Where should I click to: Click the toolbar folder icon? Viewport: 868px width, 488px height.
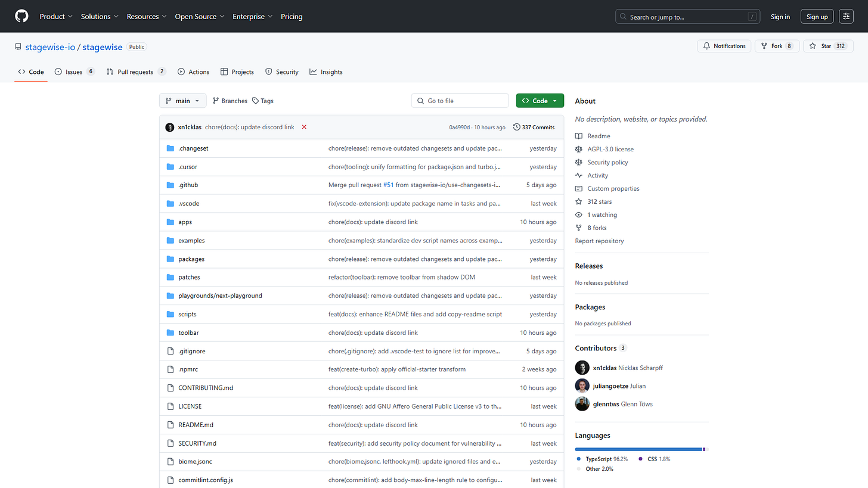coord(170,332)
